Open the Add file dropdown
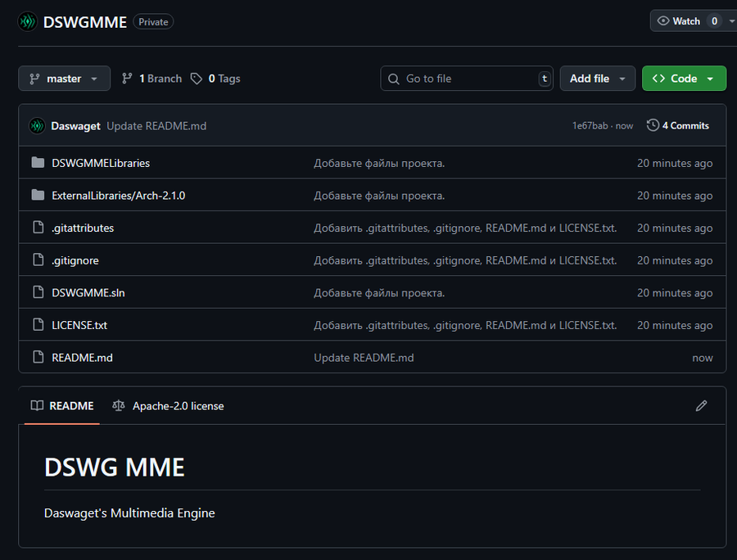The image size is (737, 560). [598, 79]
